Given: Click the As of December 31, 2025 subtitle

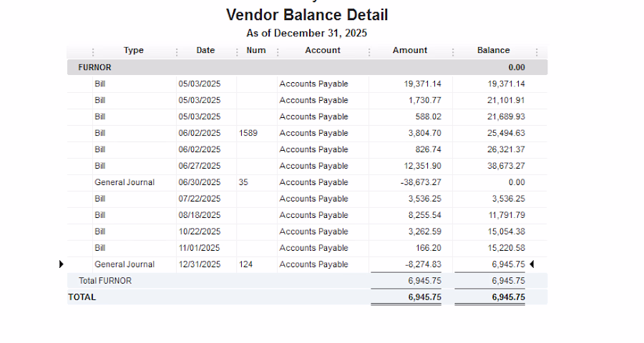Looking at the screenshot, I should [307, 34].
